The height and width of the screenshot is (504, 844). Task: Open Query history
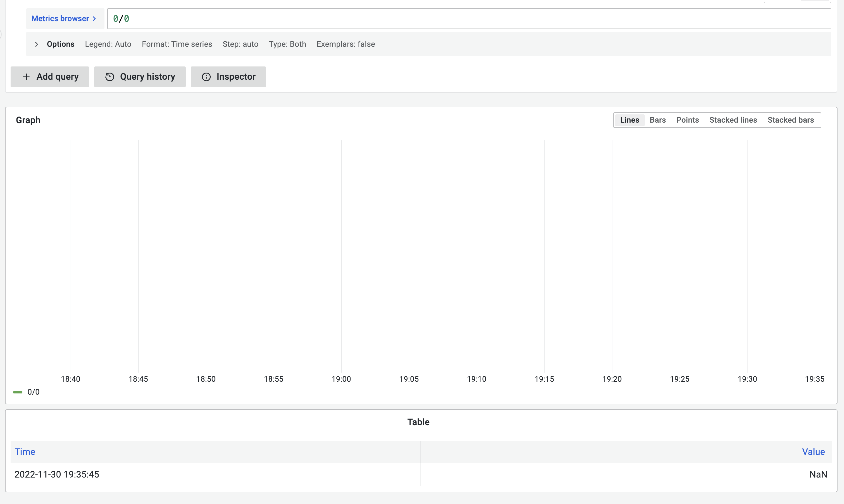click(x=139, y=77)
